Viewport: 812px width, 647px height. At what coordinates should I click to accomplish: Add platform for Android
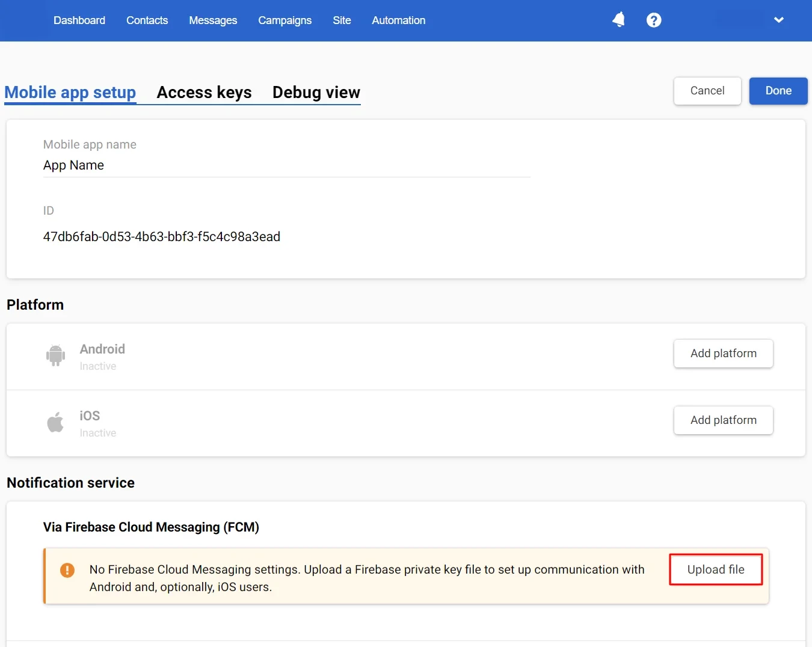723,354
